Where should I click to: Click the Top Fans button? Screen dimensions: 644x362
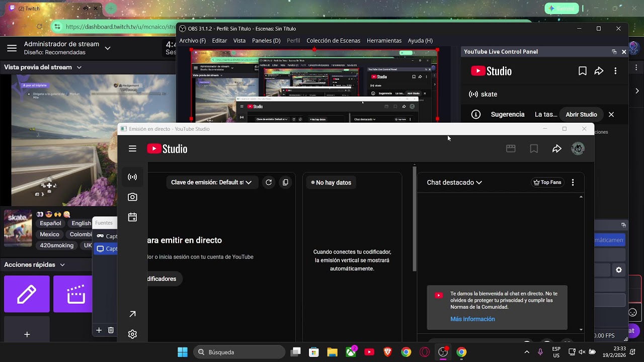click(547, 183)
